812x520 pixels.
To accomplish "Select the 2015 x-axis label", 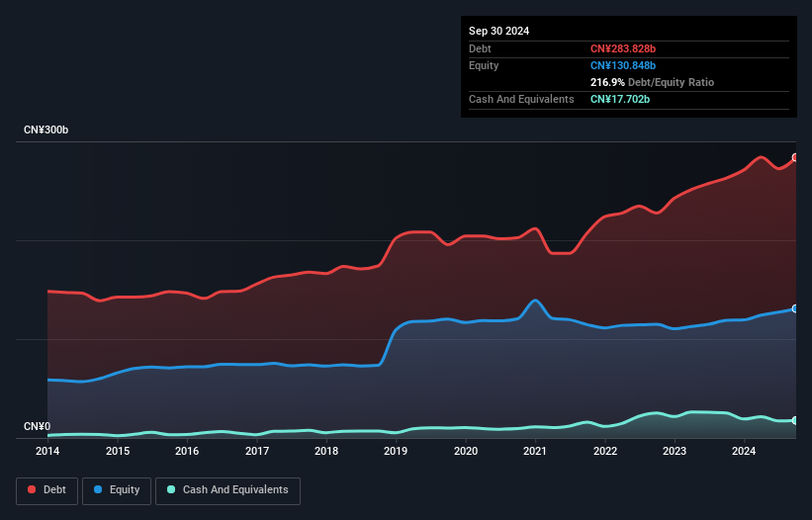I will point(118,451).
